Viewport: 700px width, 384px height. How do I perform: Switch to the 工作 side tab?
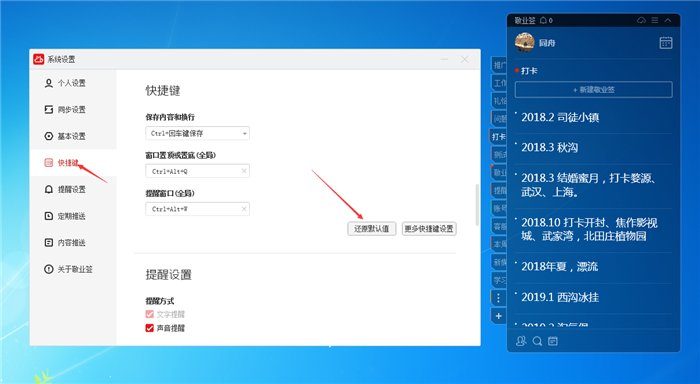[499, 83]
